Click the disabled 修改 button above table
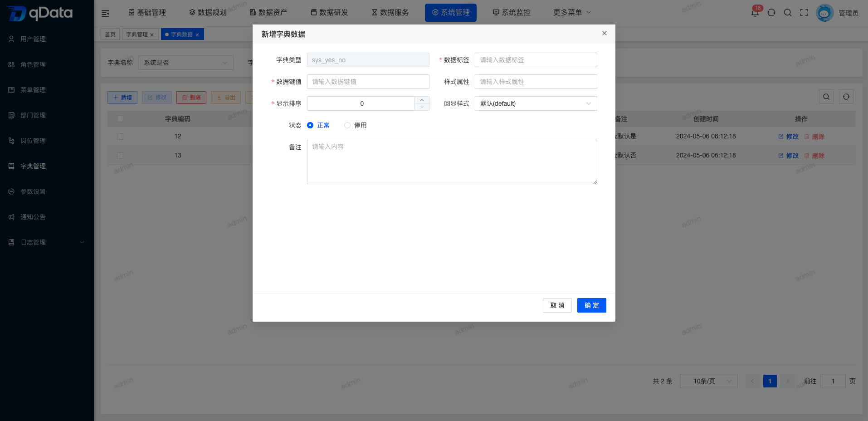 click(157, 98)
